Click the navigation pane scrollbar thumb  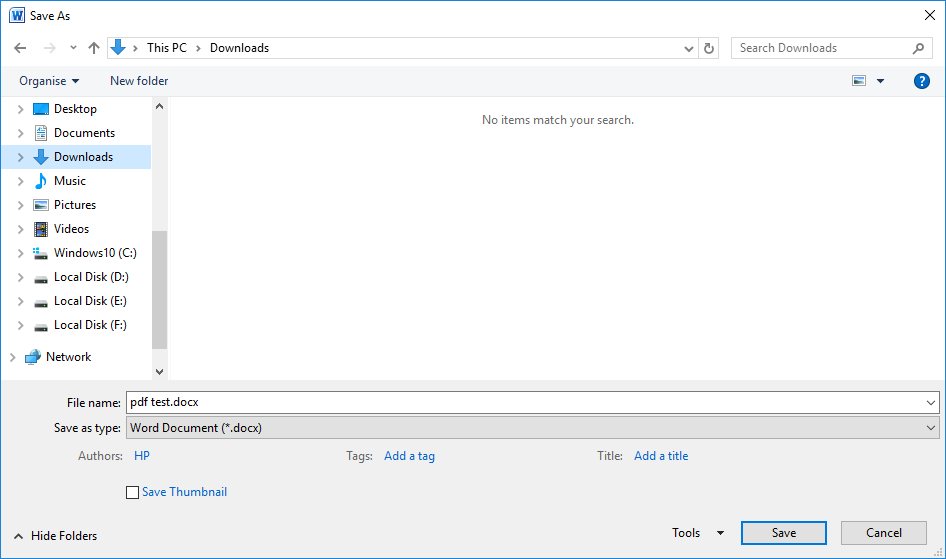coord(159,290)
